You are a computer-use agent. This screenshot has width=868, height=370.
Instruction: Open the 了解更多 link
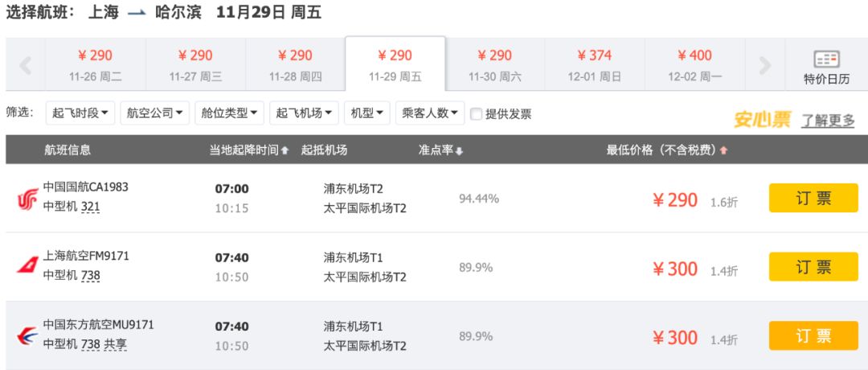(828, 120)
